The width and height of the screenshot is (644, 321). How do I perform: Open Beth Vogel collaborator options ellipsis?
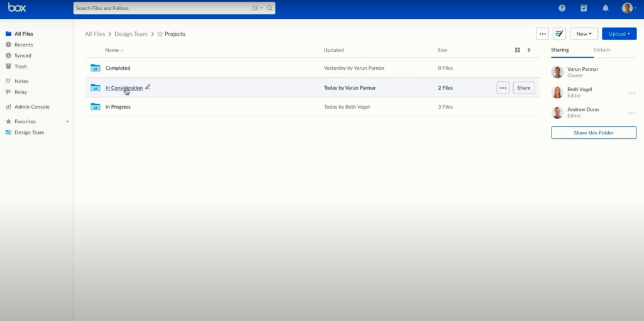tap(631, 93)
